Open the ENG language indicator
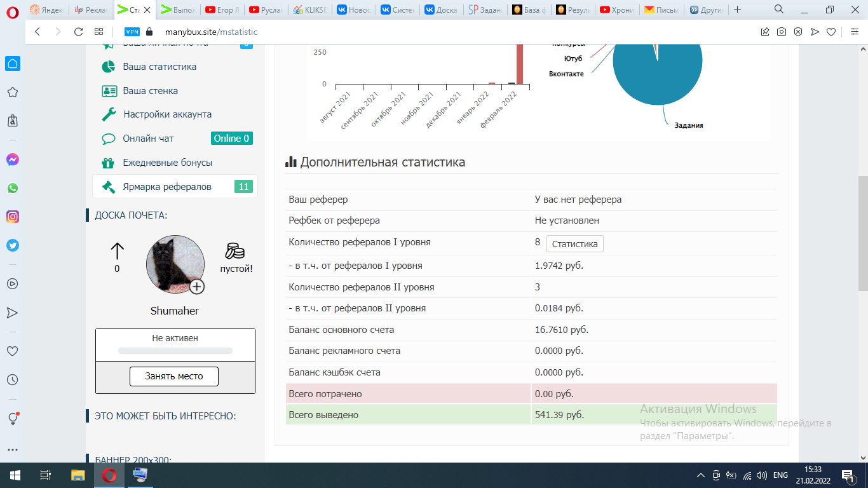This screenshot has width=868, height=488. click(x=780, y=475)
